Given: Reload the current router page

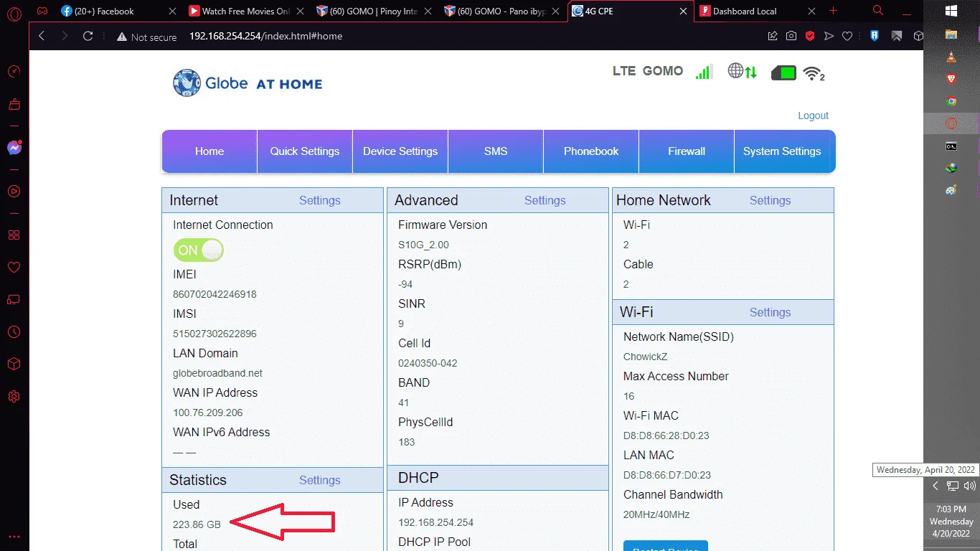Looking at the screenshot, I should point(88,36).
